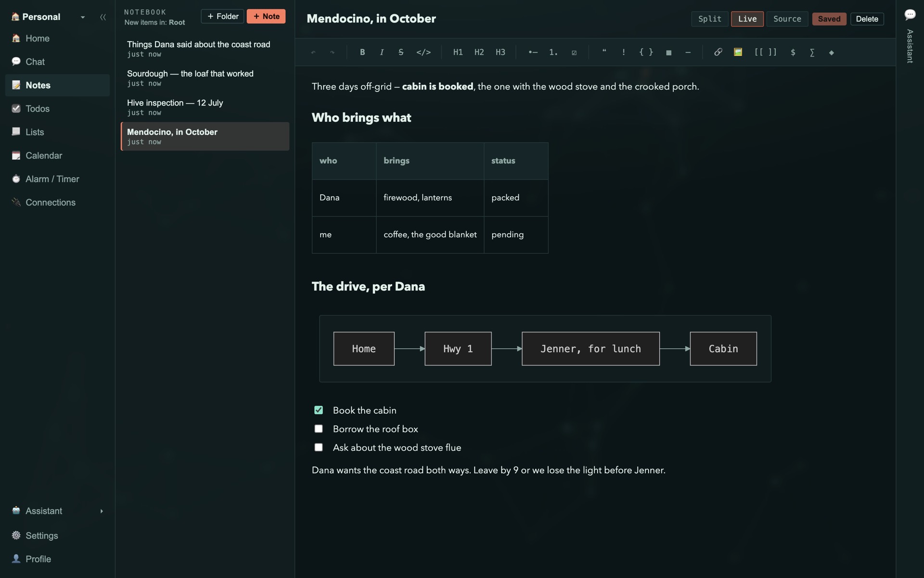924x578 pixels.
Task: Insert H3 heading
Action: tap(500, 52)
